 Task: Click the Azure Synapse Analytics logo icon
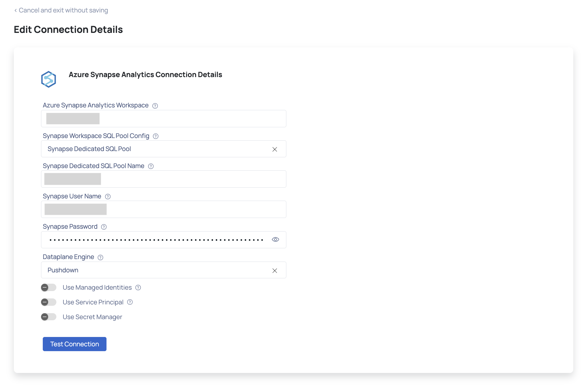pos(48,79)
